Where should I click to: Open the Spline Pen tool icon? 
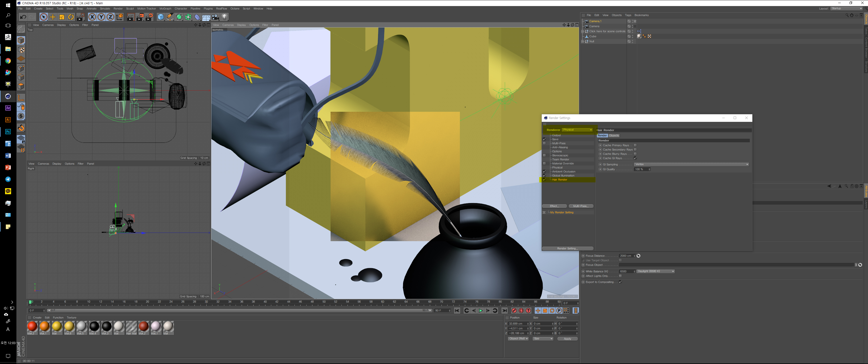(170, 17)
